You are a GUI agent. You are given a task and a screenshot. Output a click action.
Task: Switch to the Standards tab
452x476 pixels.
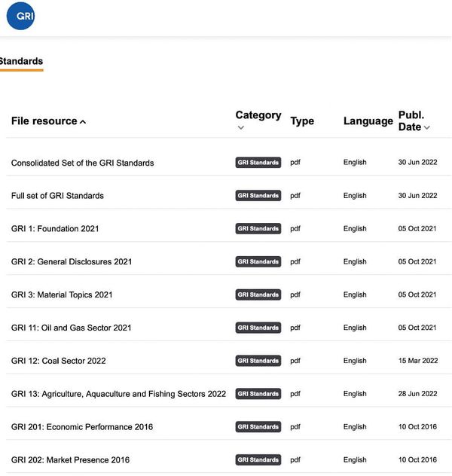(x=21, y=62)
